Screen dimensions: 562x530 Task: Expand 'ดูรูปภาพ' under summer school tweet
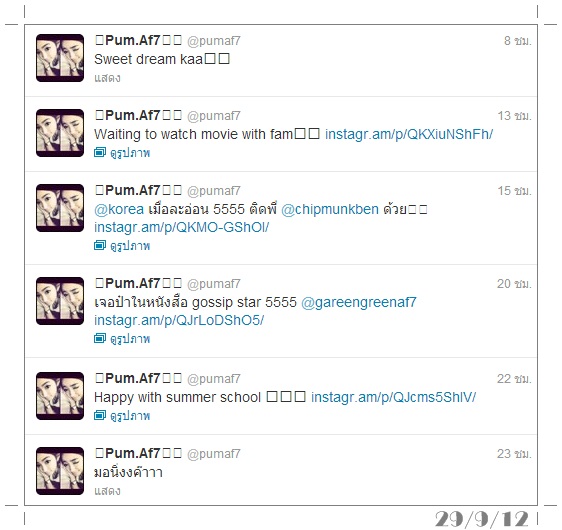click(x=130, y=416)
